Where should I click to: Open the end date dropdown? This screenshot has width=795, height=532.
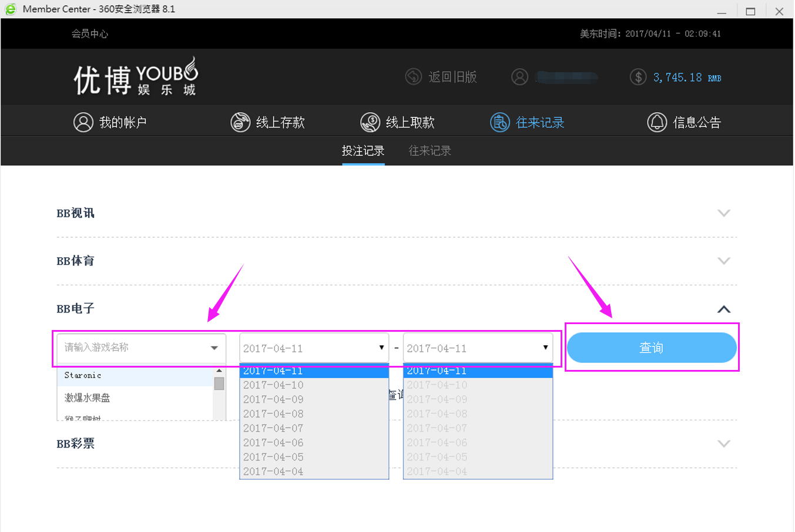tap(478, 348)
